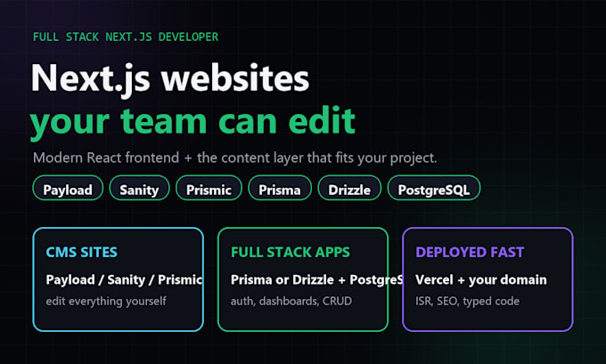Screen dimensions: 606x364
Task: Click 'edit everything yourself' caption
Action: click(x=106, y=301)
